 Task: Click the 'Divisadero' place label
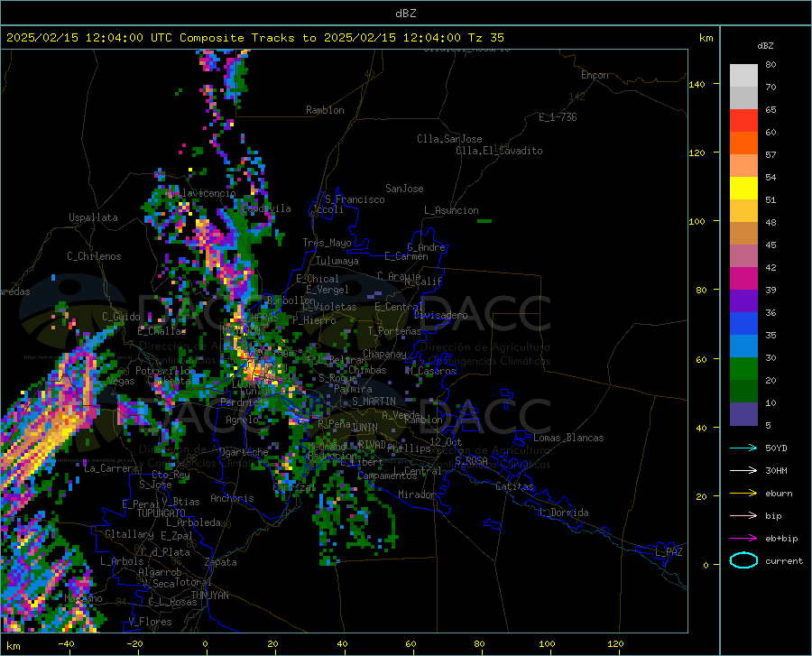click(440, 315)
